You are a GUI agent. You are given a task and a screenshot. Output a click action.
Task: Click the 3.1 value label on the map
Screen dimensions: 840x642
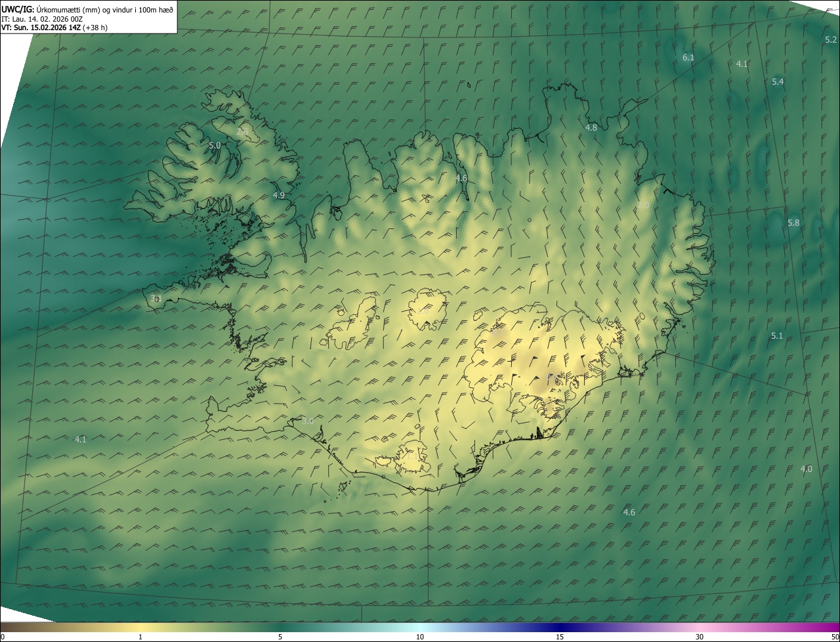156,298
